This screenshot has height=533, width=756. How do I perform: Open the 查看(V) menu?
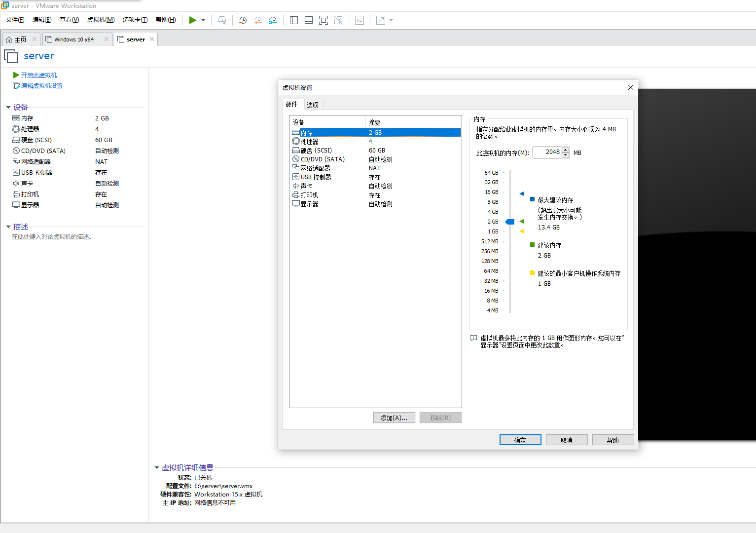click(x=69, y=20)
